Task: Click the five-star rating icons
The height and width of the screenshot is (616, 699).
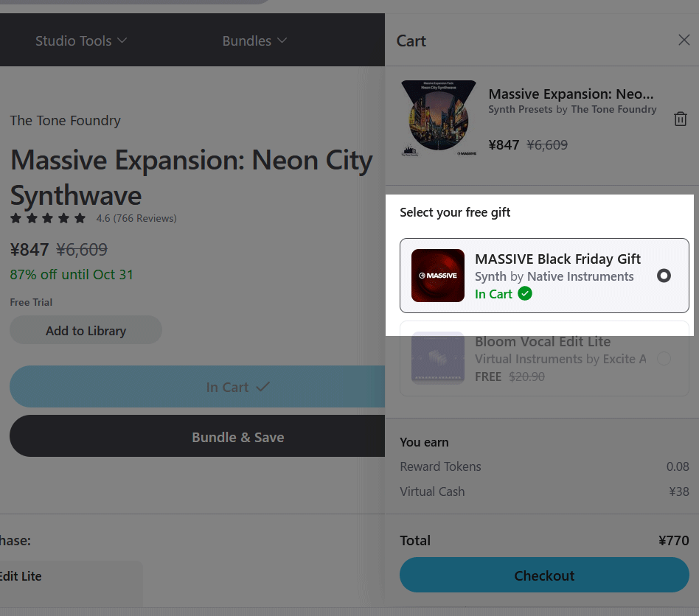Action: pyautogui.click(x=49, y=218)
